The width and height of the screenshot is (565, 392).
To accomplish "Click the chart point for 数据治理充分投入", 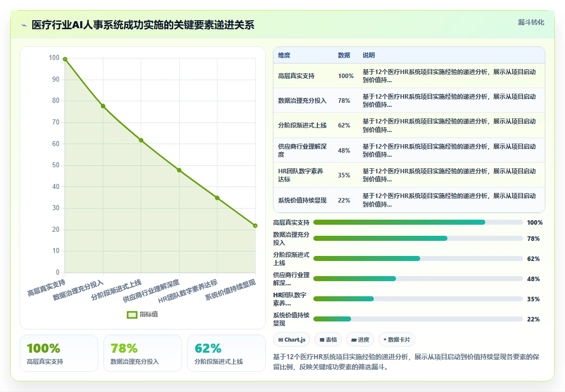I will click(x=103, y=106).
